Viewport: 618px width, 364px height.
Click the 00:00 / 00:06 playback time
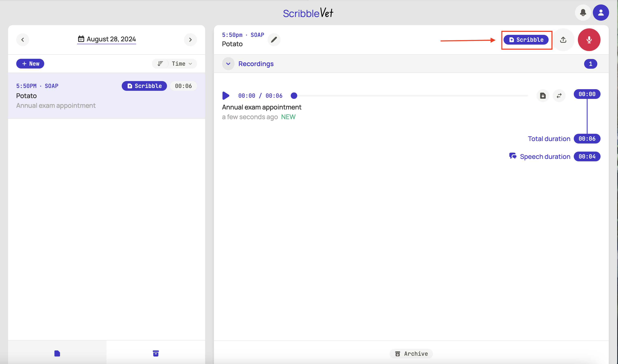260,96
